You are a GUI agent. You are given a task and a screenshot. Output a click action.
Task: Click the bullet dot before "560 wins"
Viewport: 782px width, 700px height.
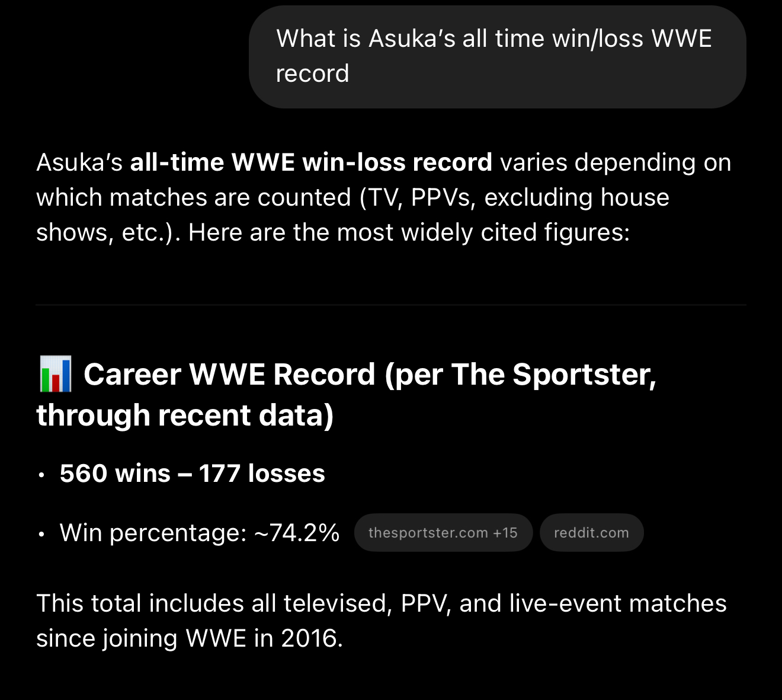tap(41, 475)
